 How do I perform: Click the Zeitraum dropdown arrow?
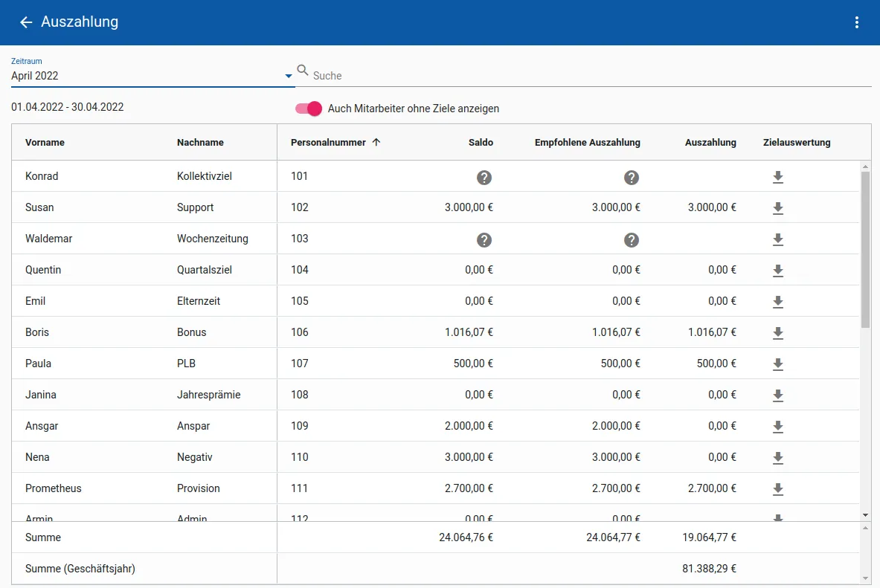pos(289,76)
